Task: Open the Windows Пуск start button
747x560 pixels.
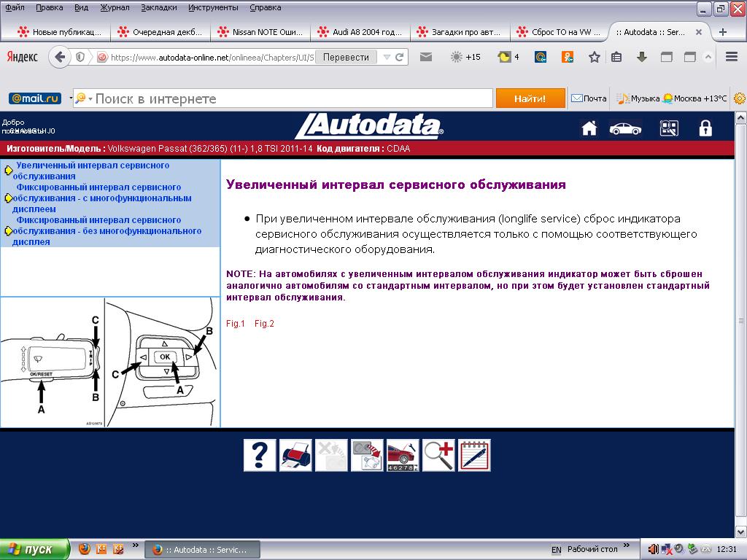Action: pos(34,550)
